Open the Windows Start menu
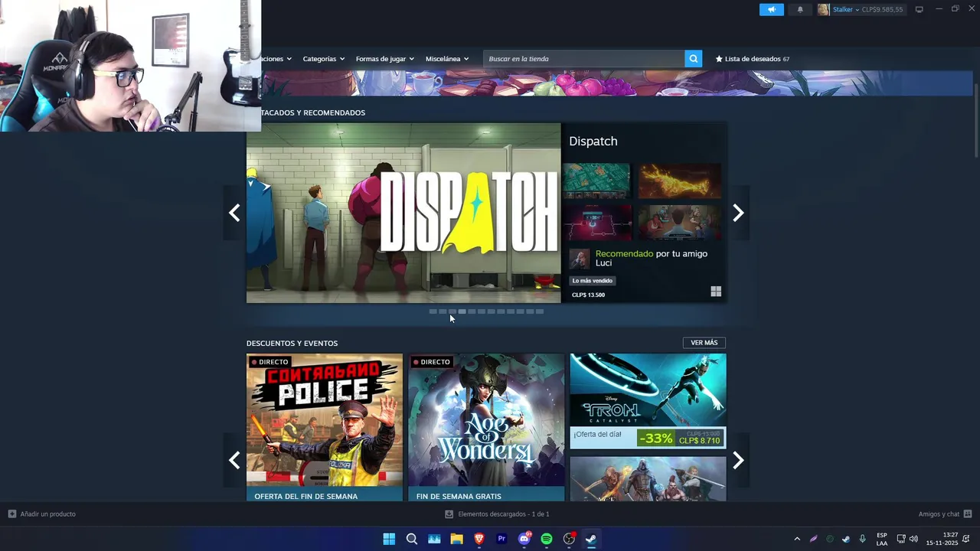The height and width of the screenshot is (551, 980). [389, 539]
